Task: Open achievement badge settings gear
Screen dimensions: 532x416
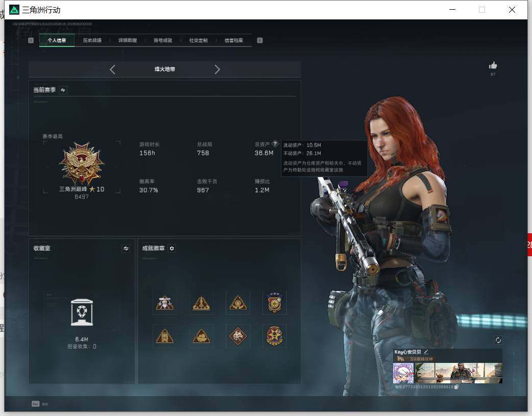Action: coord(172,249)
